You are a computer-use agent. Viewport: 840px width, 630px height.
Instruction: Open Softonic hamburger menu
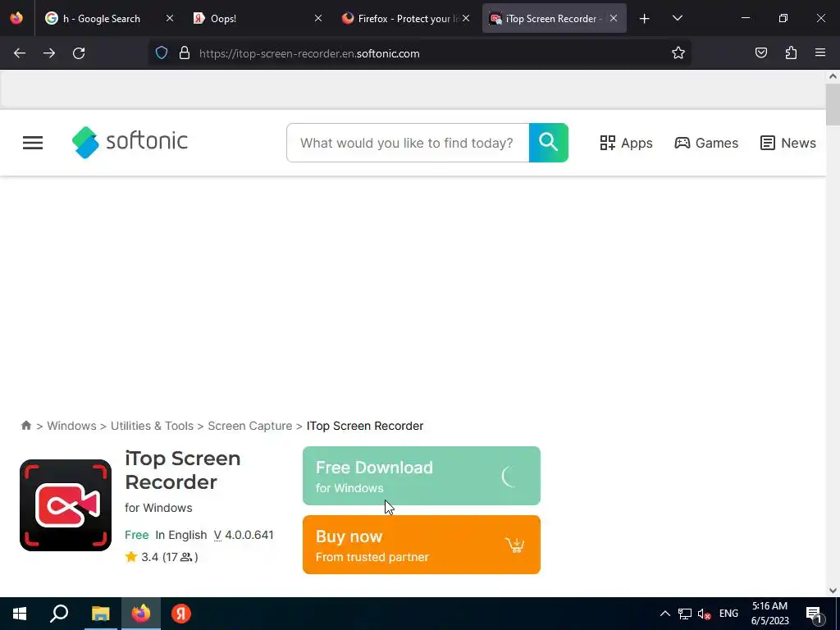click(x=33, y=143)
